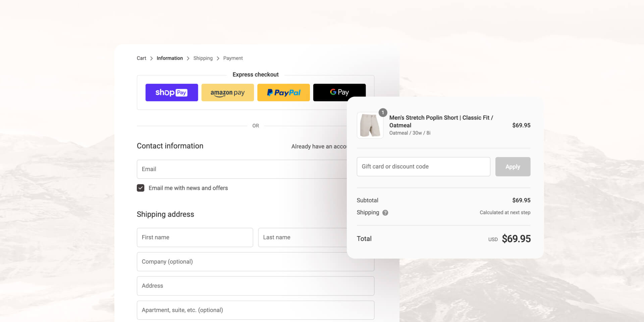Click the First name field
The height and width of the screenshot is (322, 644).
pos(195,237)
